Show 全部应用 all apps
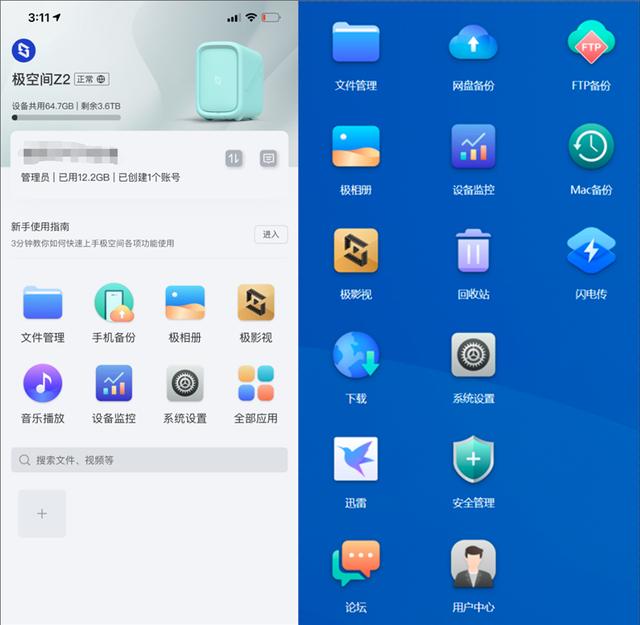The image size is (640, 625). click(x=256, y=383)
